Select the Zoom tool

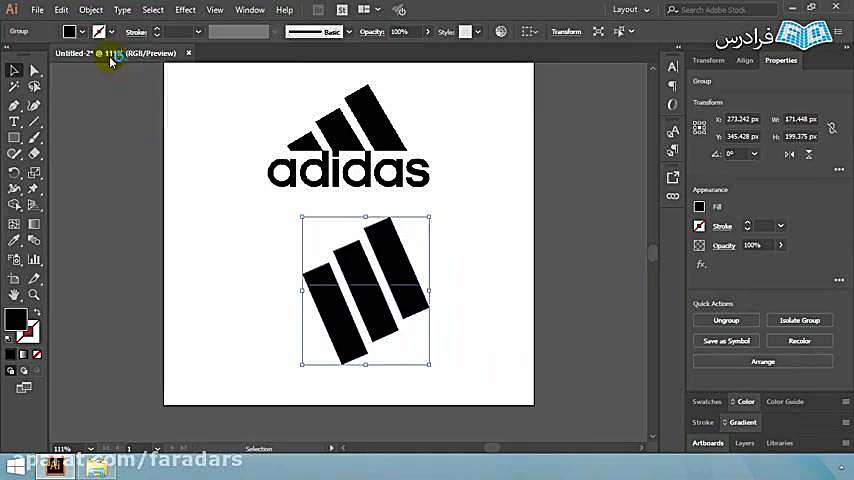pos(34,295)
